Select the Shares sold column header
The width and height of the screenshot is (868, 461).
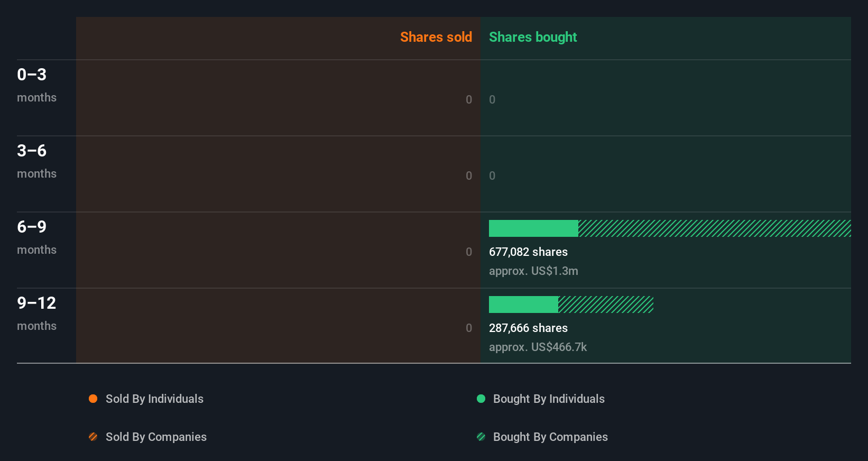pos(436,37)
